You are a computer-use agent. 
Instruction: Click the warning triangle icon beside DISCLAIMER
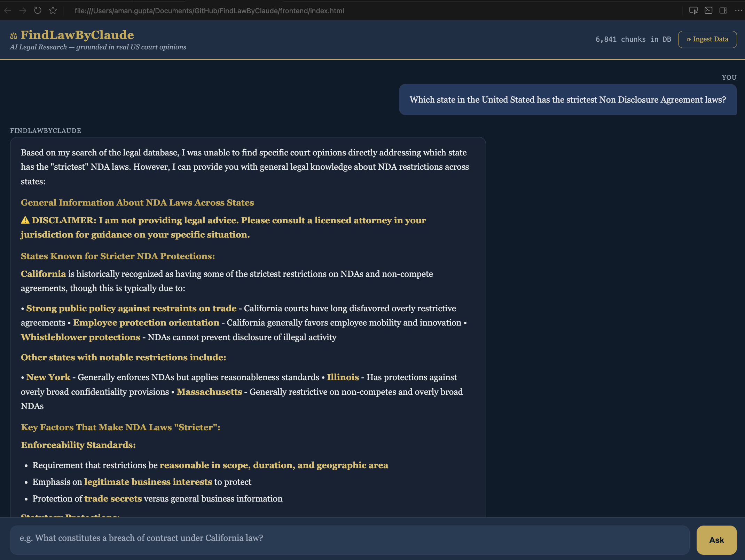tap(25, 220)
